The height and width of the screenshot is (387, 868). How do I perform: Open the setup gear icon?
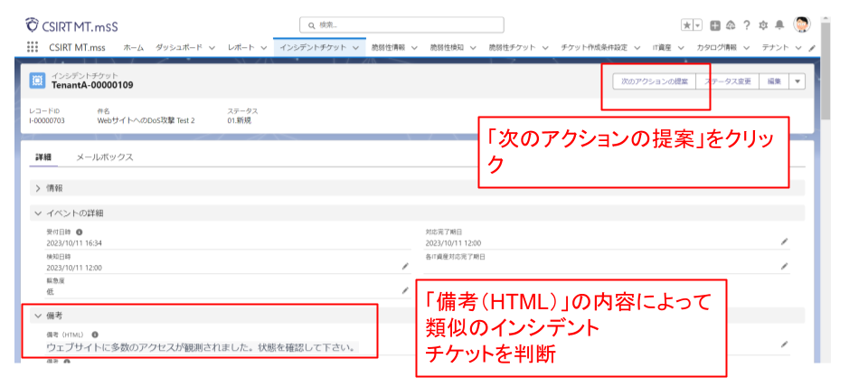[763, 25]
